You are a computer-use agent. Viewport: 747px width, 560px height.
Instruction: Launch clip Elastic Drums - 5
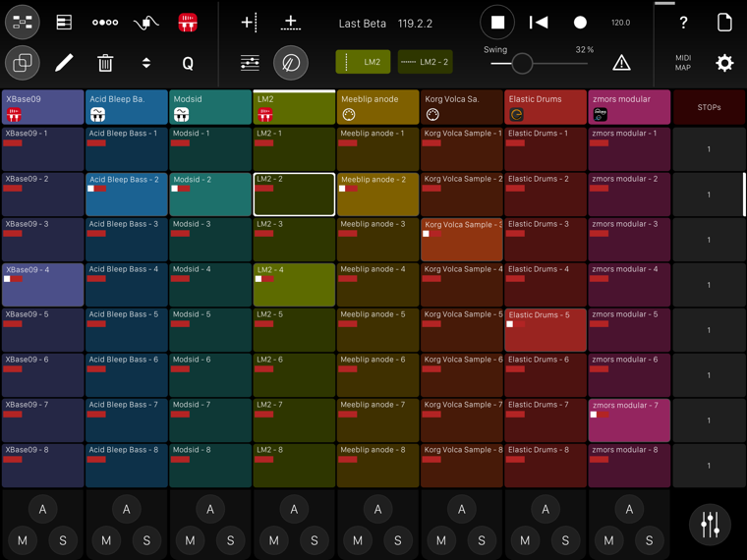tap(546, 329)
